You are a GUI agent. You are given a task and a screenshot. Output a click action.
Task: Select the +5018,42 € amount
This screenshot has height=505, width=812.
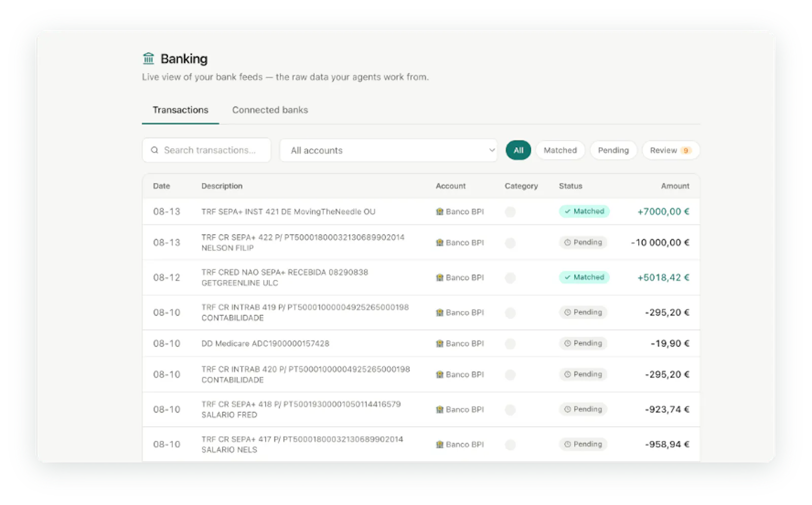click(663, 278)
